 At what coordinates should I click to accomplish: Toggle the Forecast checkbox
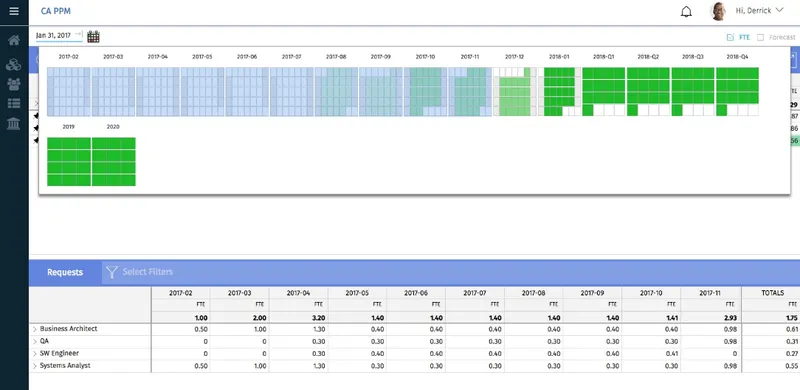760,37
